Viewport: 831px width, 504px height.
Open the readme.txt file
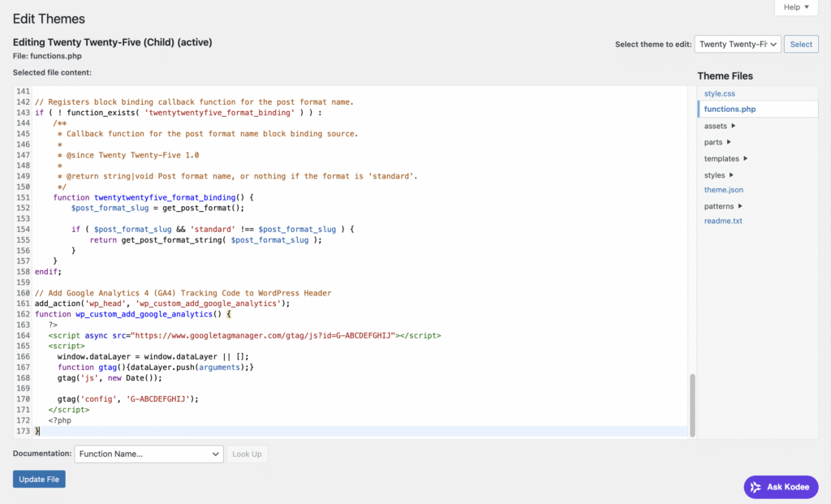[x=722, y=220]
